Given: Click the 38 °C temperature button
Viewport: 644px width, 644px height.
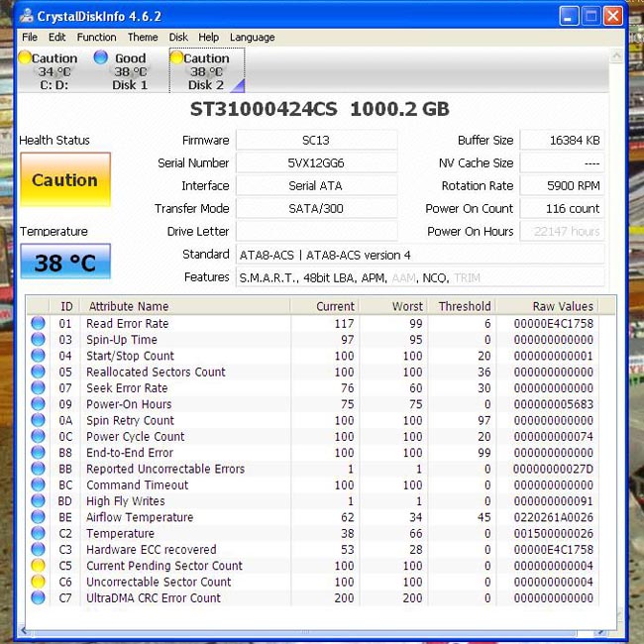Looking at the screenshot, I should pos(65,262).
